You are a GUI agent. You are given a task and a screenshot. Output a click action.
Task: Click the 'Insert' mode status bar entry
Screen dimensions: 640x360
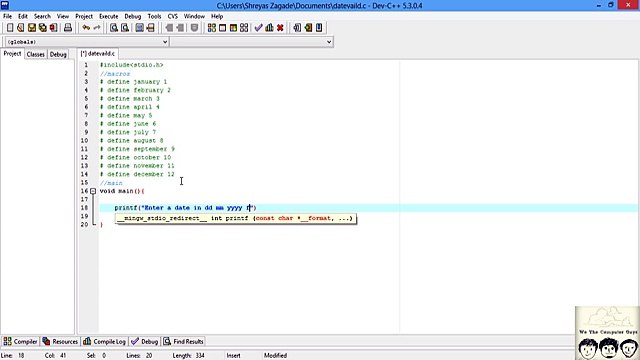point(233,356)
